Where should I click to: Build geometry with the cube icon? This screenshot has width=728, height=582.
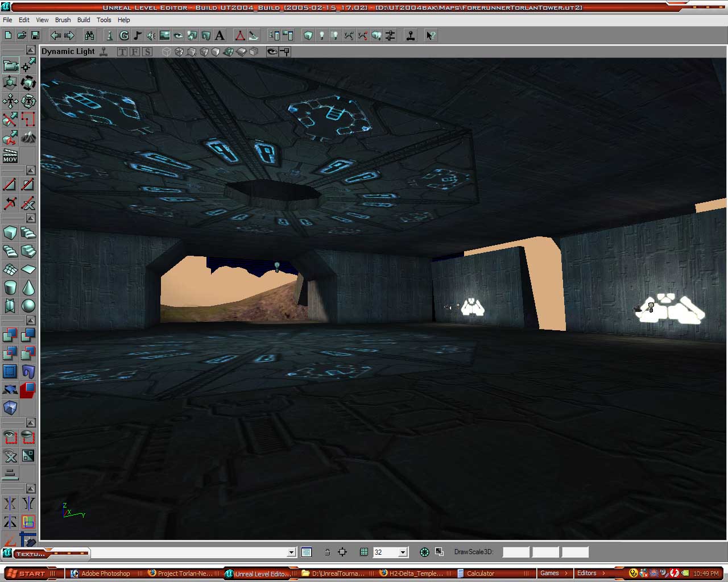308,35
